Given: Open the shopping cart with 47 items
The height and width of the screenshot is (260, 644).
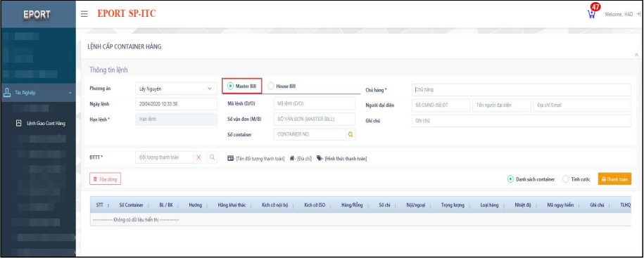Looking at the screenshot, I should click(x=591, y=14).
